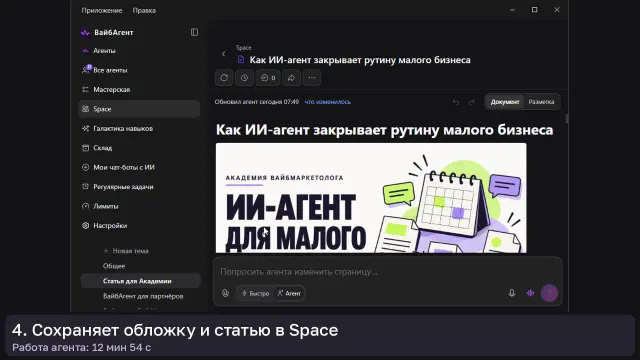Open Настройки in sidebar

139,226
